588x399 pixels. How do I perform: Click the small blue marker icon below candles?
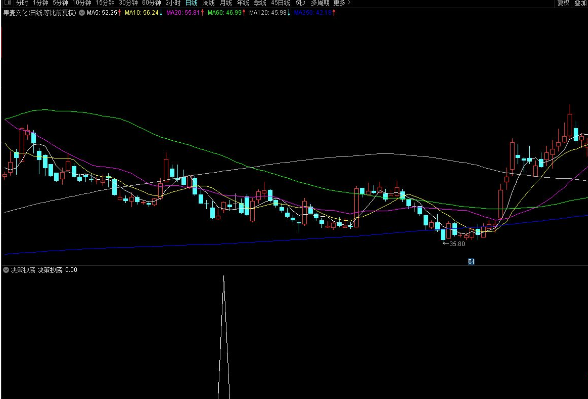point(471,261)
